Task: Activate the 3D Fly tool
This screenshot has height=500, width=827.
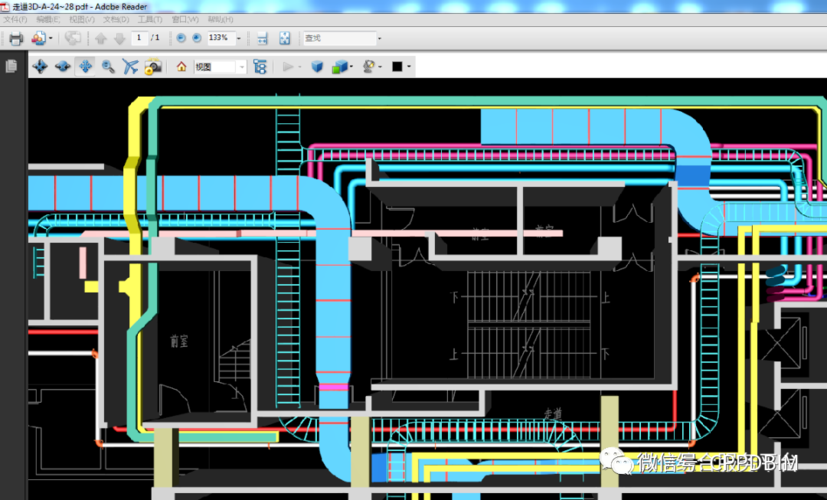Action: tap(130, 67)
